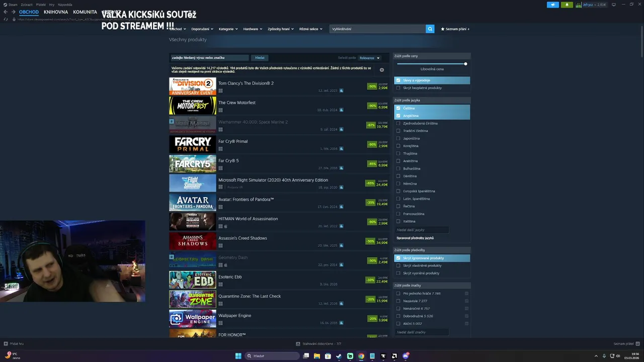The image size is (644, 362).
Task: Uncheck the Slevy a výprodeje filter
Action: (x=398, y=80)
